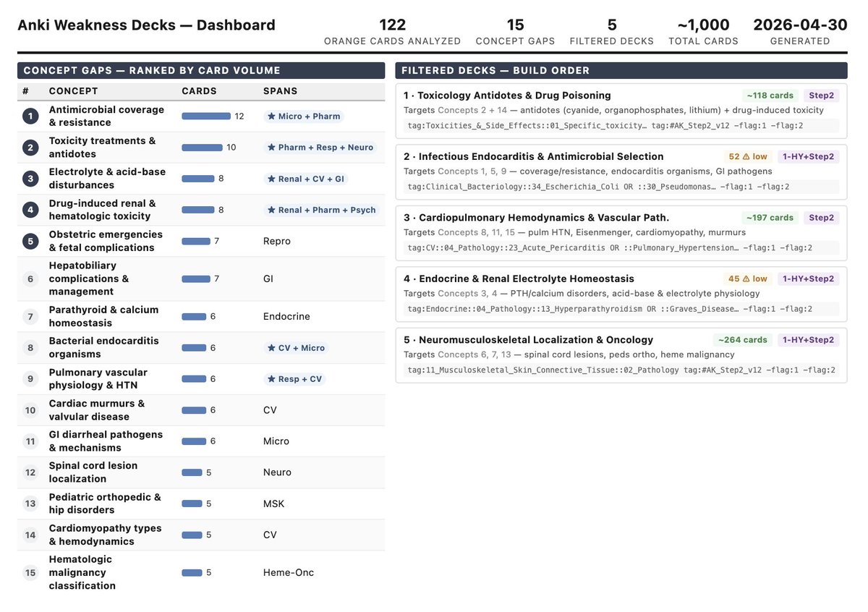Click the SPANS column header

click(281, 91)
